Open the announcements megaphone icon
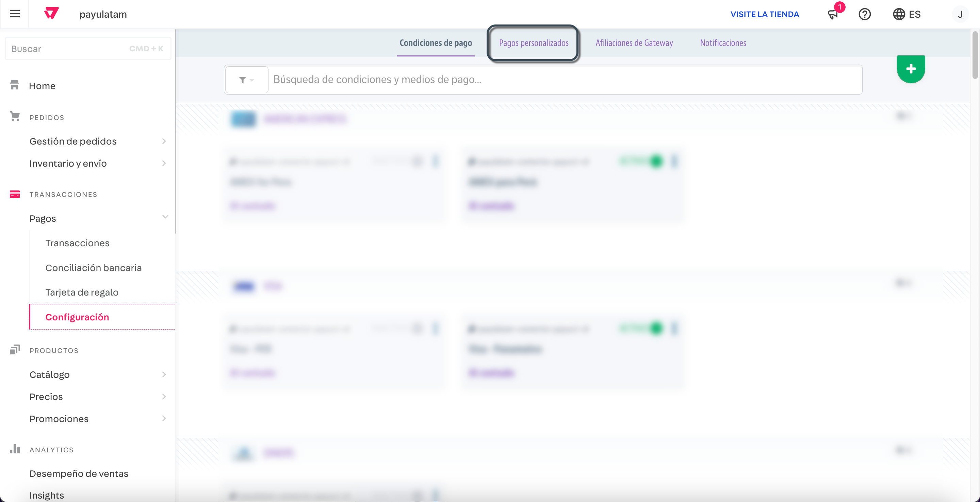 [x=832, y=14]
